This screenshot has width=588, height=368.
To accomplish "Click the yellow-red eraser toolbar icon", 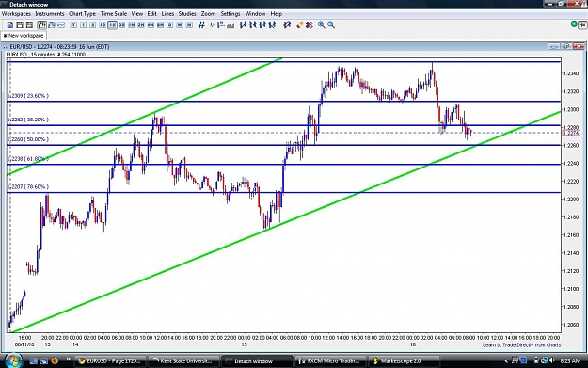I will click(x=299, y=25).
